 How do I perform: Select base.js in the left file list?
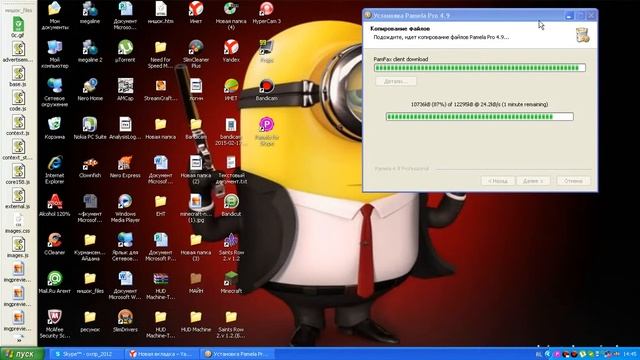tap(18, 76)
